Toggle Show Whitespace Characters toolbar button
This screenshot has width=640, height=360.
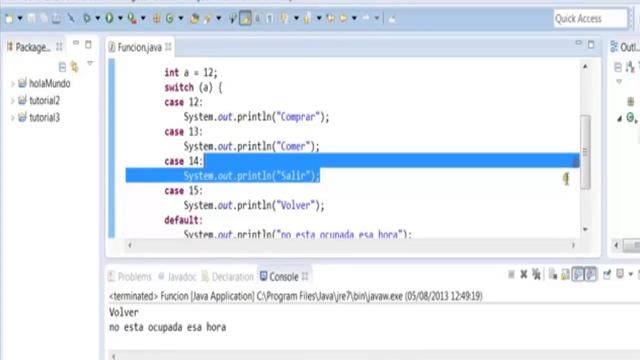click(x=270, y=18)
